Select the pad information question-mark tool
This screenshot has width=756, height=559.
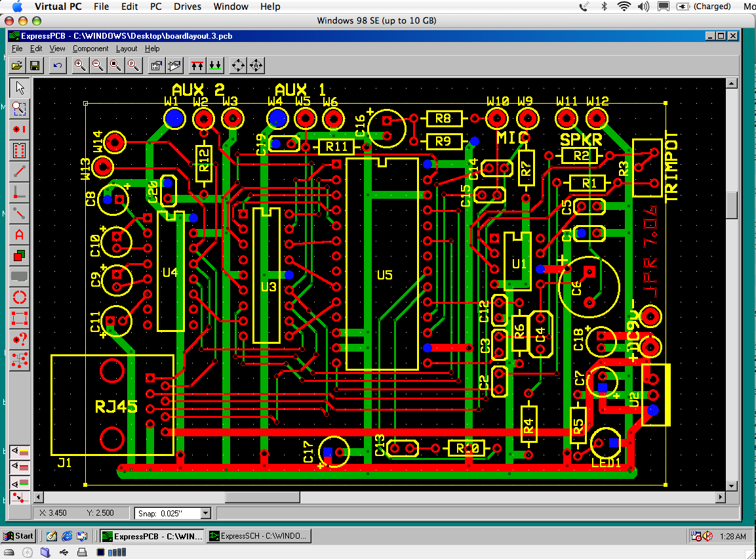pyautogui.click(x=19, y=339)
